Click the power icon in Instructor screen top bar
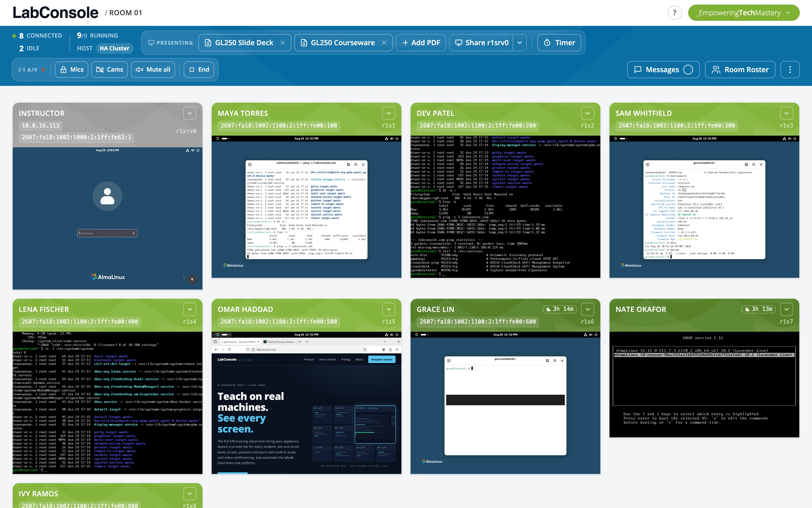Image resolution: width=812 pixels, height=508 pixels. tap(198, 151)
